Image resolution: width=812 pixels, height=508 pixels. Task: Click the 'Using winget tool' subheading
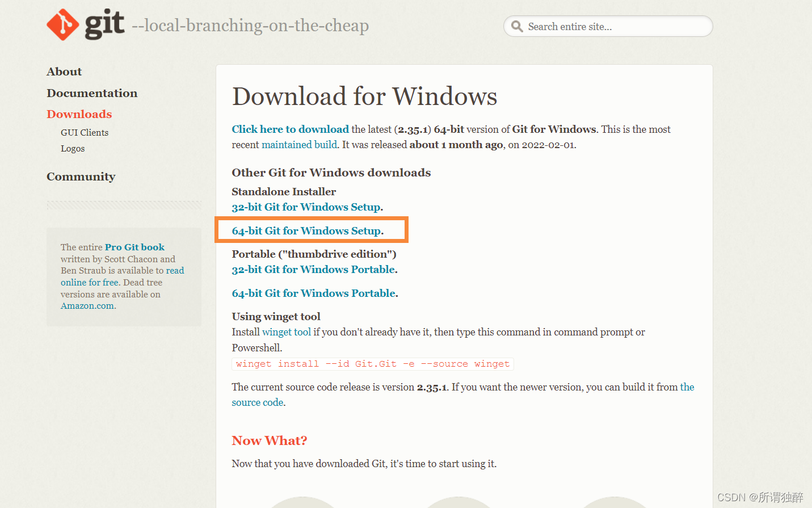(x=276, y=317)
